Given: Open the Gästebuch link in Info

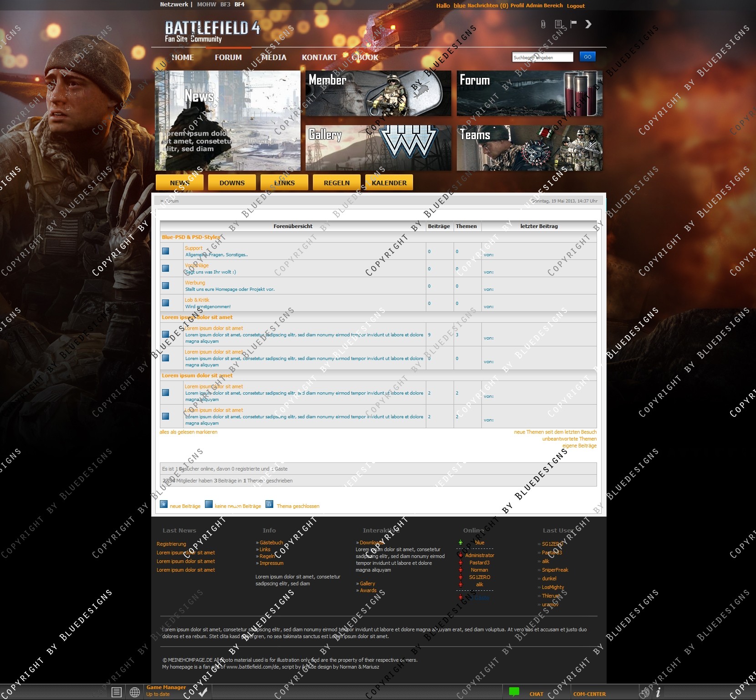Looking at the screenshot, I should coord(271,543).
